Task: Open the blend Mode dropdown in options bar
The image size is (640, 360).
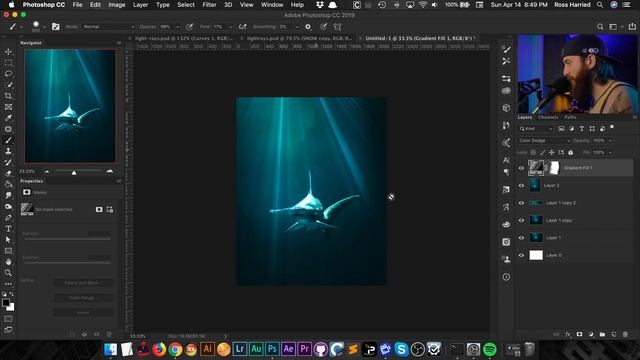Action: 108,27
